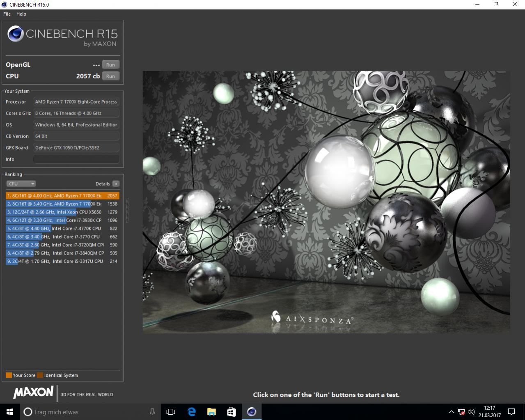Open the Help menu
The height and width of the screenshot is (420, 525).
point(21,14)
